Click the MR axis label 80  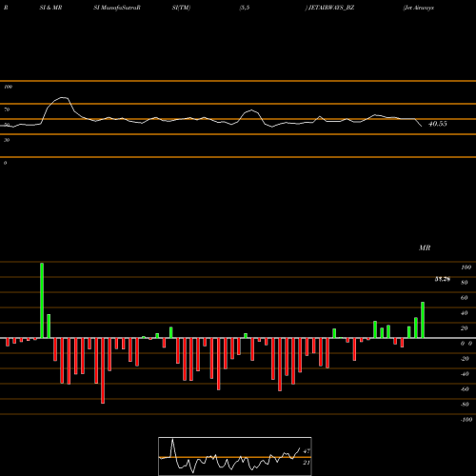[465, 283]
